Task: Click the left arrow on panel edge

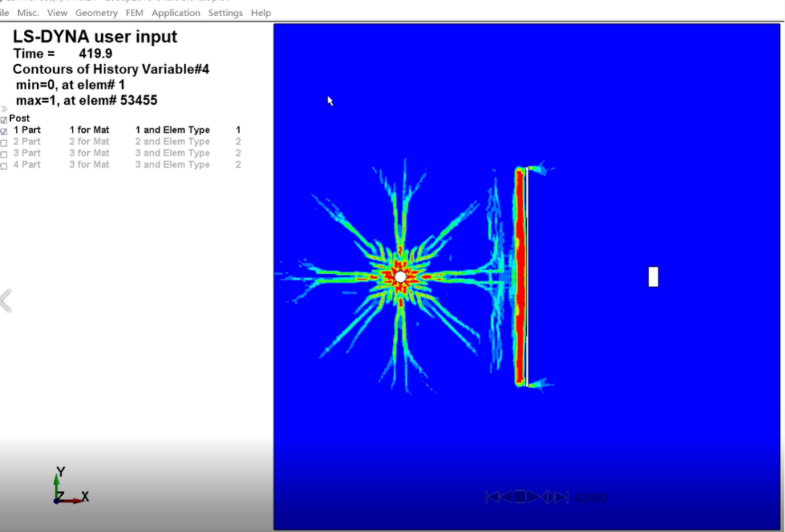Action: coord(6,300)
